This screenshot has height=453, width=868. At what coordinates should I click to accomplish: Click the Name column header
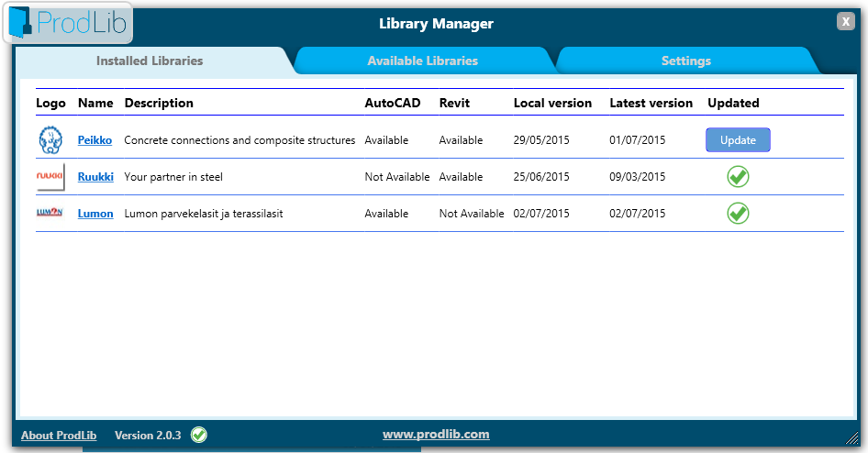[95, 103]
